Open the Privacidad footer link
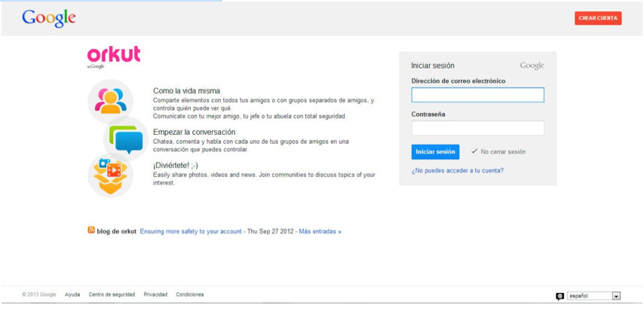 click(155, 294)
